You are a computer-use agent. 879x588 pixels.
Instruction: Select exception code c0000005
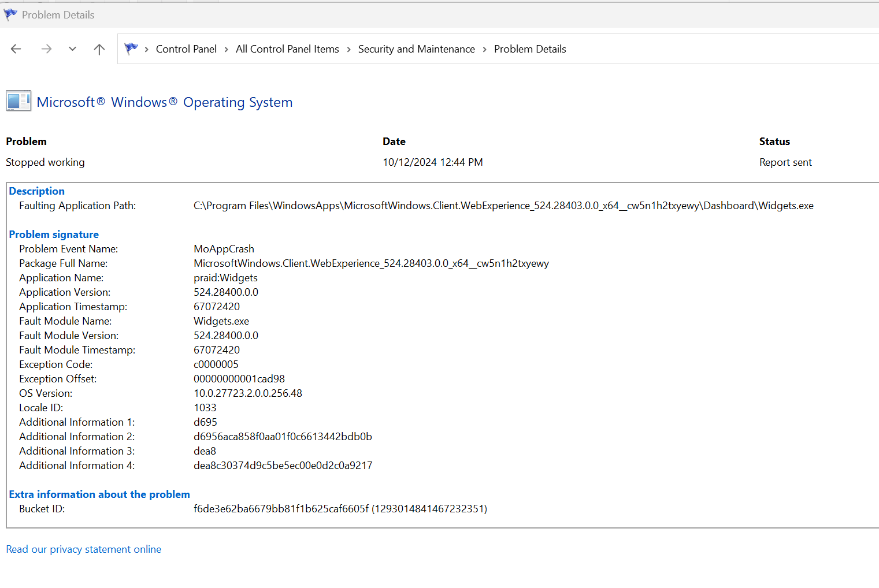click(216, 364)
